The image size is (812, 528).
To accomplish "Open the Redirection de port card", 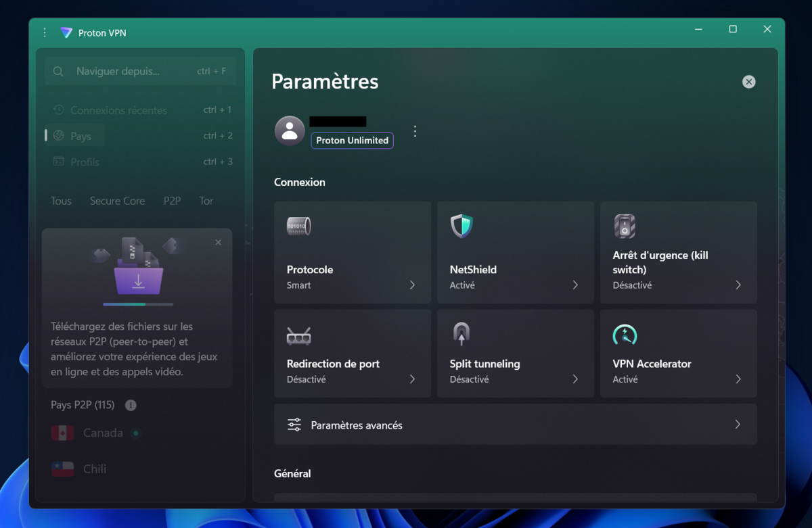I will (353, 354).
